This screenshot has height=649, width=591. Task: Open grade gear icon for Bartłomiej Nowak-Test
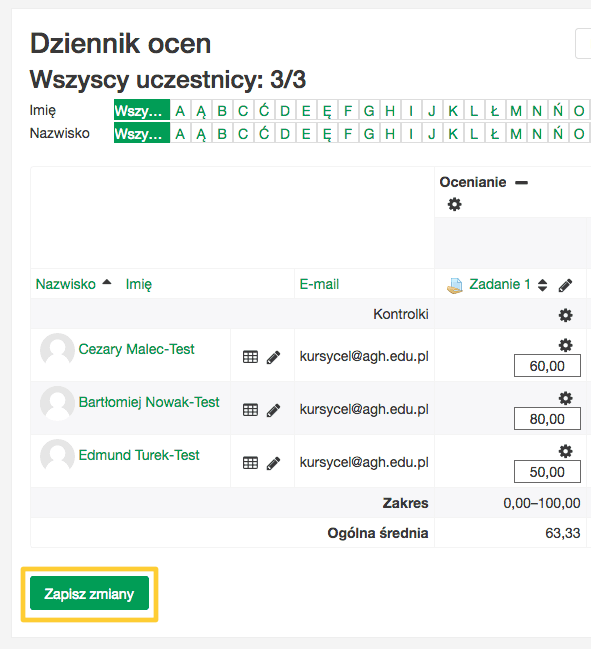(565, 398)
